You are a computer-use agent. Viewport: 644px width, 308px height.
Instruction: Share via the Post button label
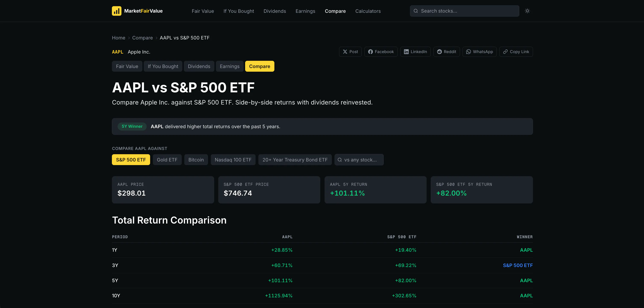point(354,52)
